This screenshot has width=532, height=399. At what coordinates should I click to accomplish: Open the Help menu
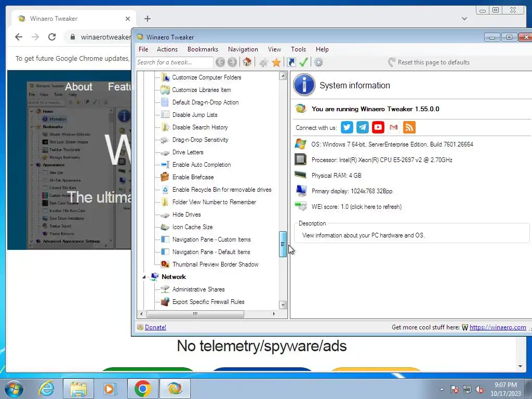pos(322,49)
